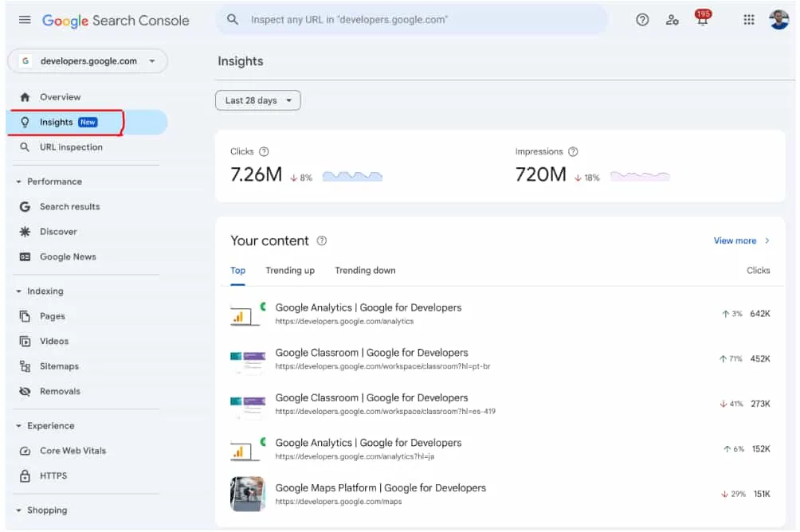Viewport: 800px width, 532px height.
Task: Click the Impressions help question icon
Action: click(573, 151)
